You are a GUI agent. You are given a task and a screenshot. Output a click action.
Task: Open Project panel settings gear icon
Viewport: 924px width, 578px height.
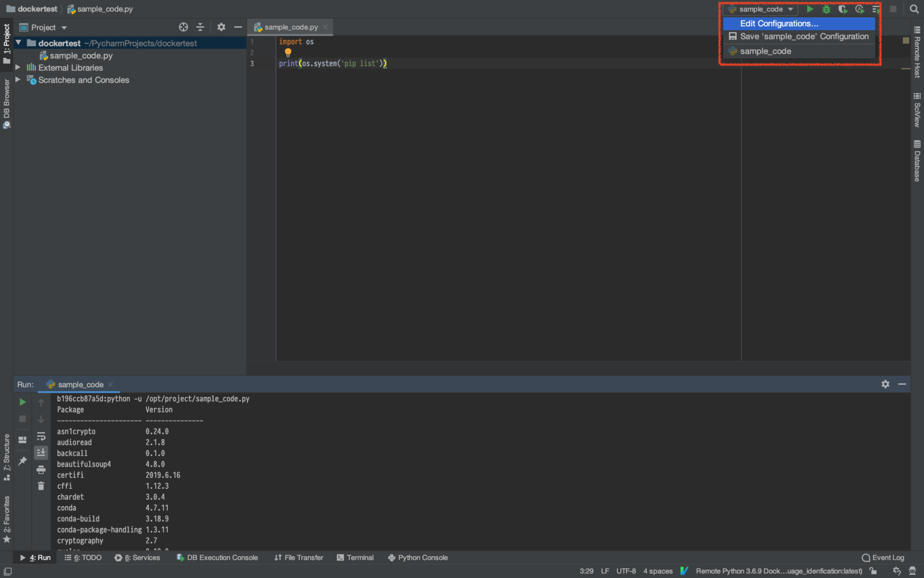(x=221, y=27)
